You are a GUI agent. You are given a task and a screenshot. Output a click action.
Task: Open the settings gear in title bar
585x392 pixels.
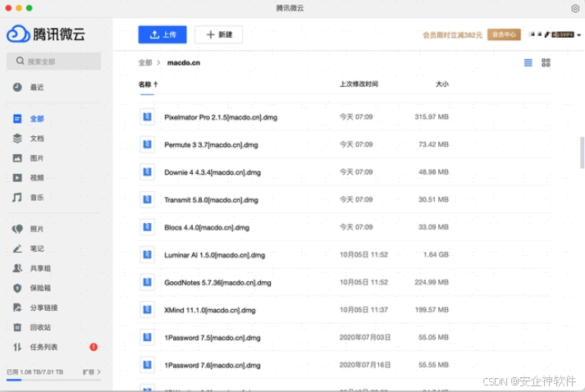pos(575,8)
